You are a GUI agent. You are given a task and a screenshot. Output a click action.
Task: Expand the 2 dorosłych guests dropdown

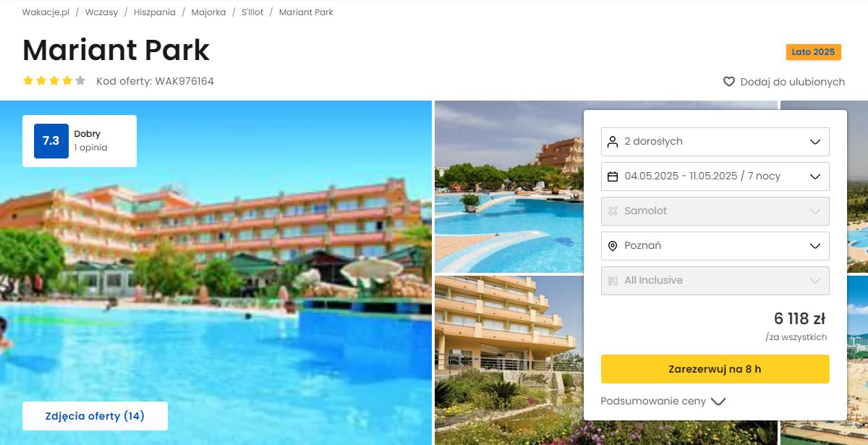click(715, 142)
